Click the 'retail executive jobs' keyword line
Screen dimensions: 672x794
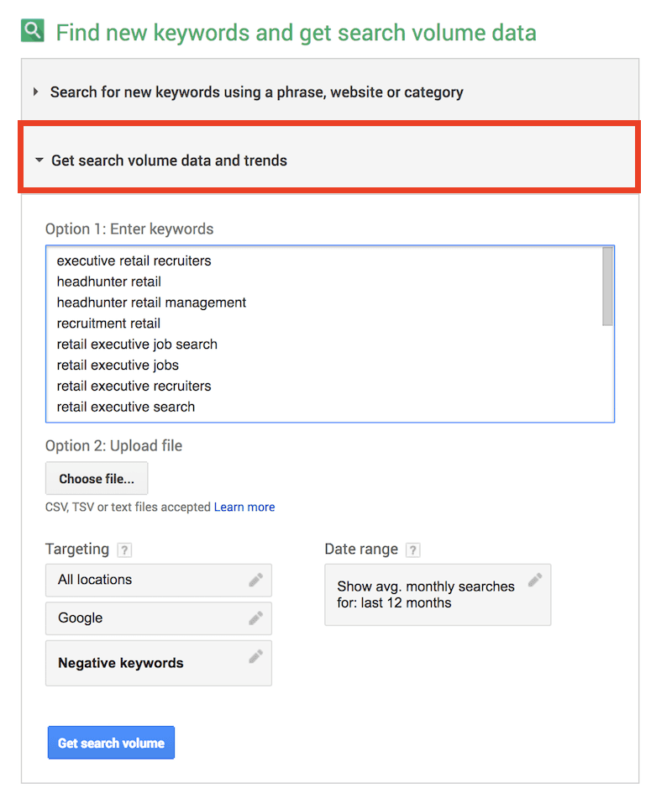[x=118, y=365]
